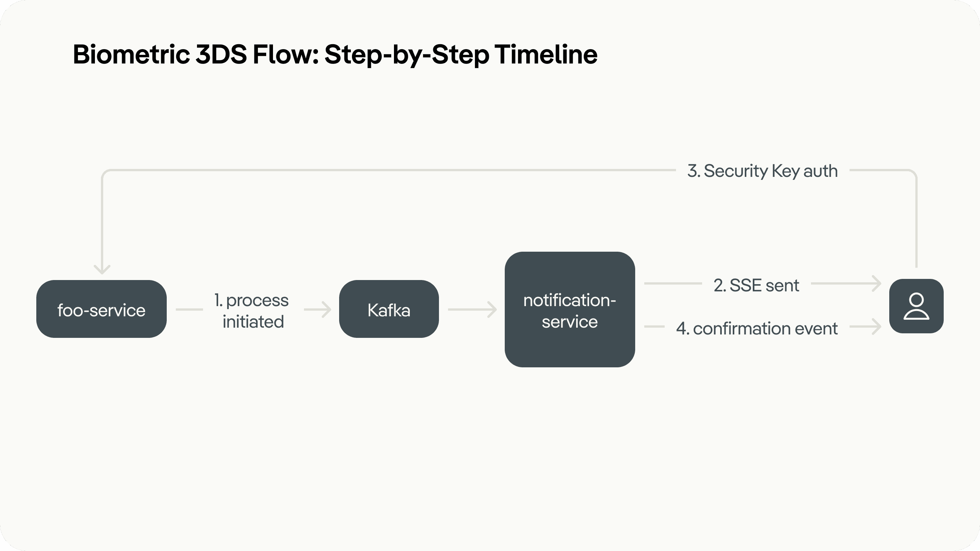Click the user person icon
The width and height of the screenshot is (980, 551).
click(x=916, y=306)
